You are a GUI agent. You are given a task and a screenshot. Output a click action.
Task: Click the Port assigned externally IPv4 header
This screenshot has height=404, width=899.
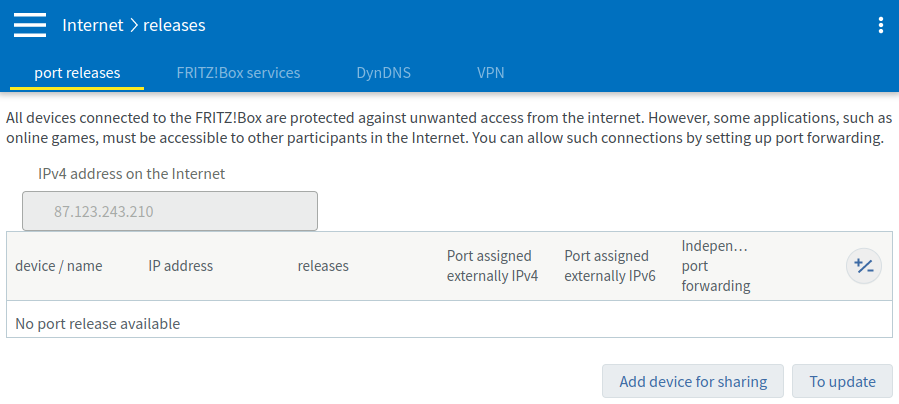pos(492,266)
